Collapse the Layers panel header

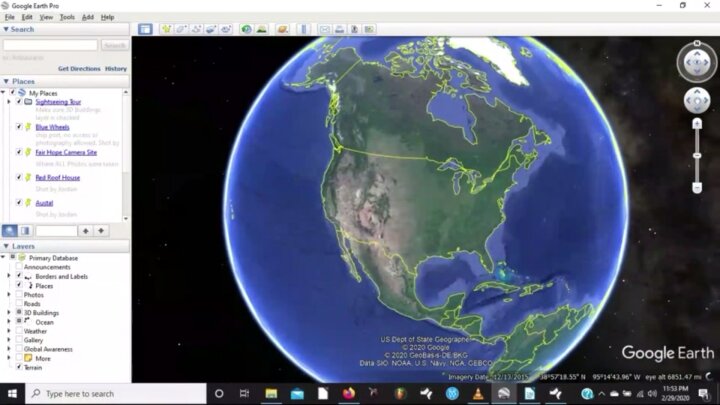click(6, 246)
